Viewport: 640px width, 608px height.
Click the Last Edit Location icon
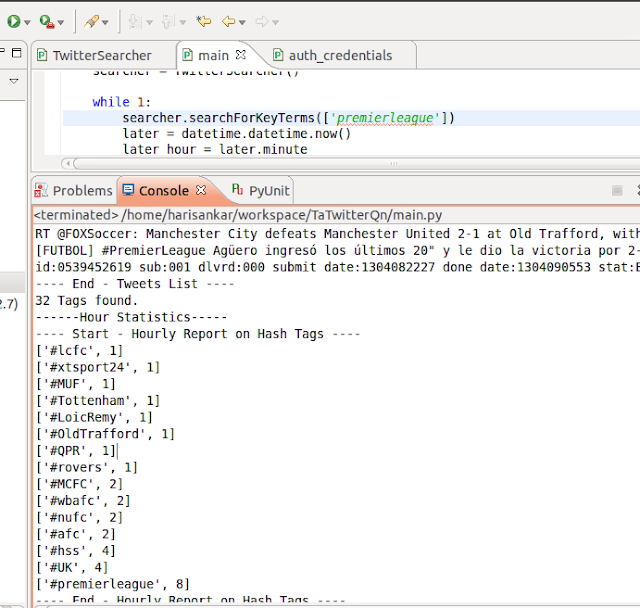point(203,21)
